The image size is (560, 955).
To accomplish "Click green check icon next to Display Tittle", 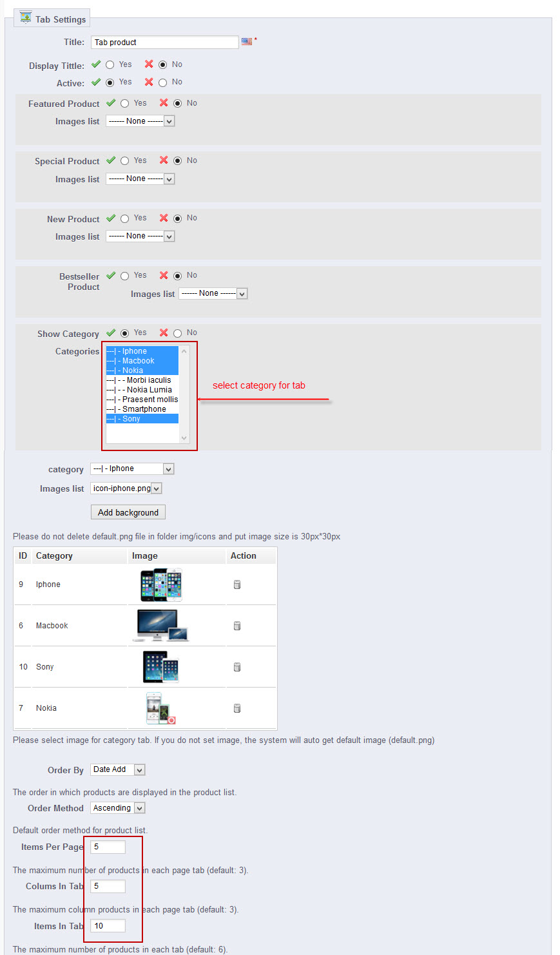I will click(x=96, y=64).
